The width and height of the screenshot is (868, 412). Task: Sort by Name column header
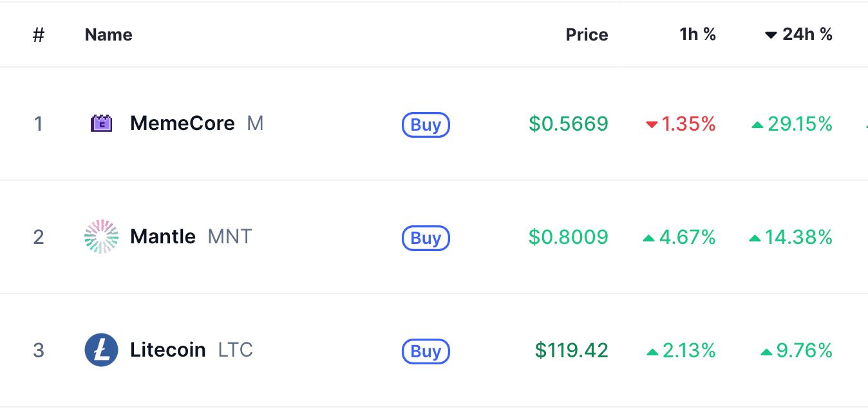(108, 35)
